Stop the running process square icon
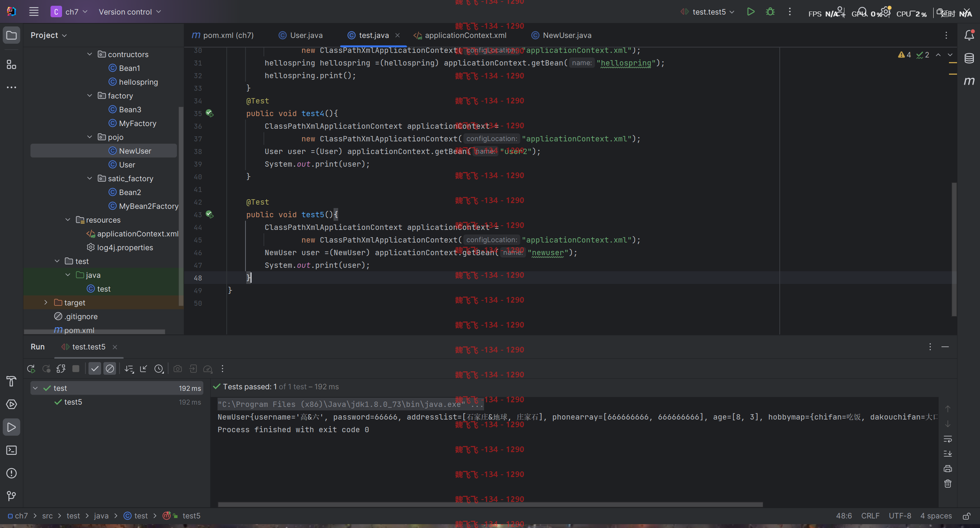 (x=76, y=369)
